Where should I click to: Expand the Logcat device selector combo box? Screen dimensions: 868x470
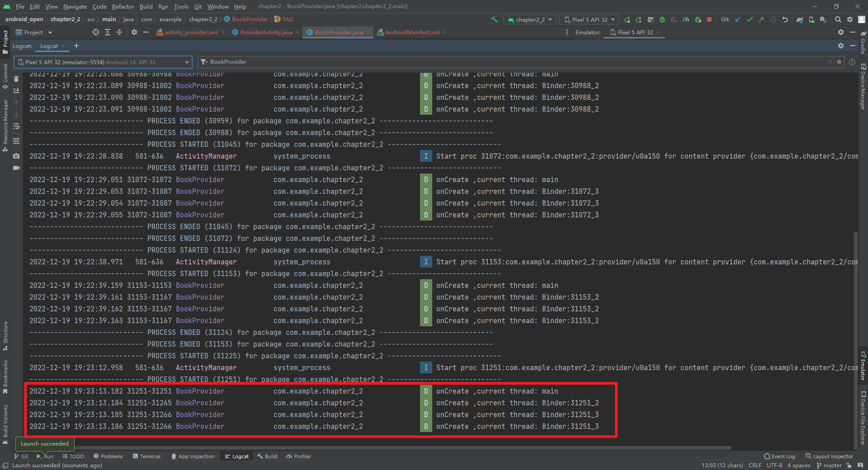[103, 62]
